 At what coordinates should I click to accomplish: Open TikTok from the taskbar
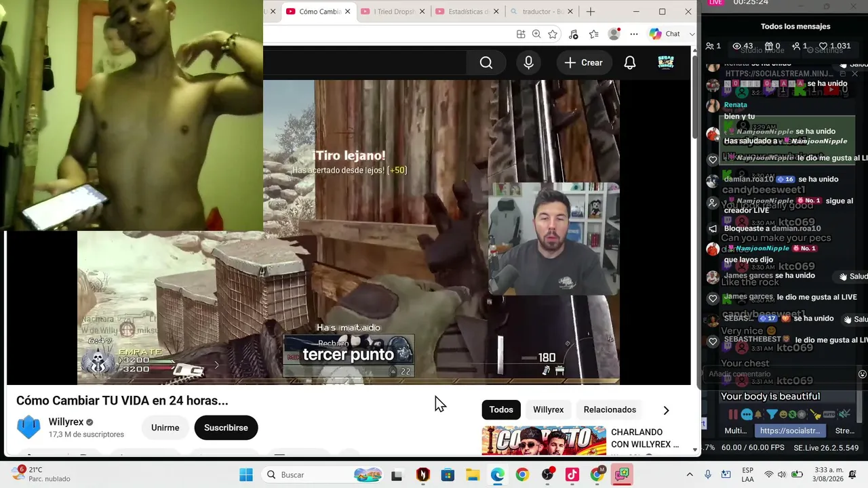572,474
